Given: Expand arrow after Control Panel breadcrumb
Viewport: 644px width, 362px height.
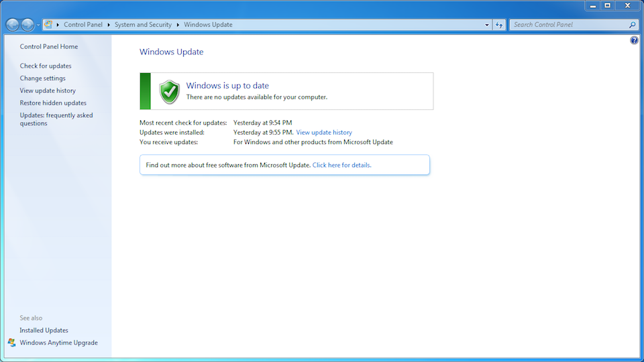Looking at the screenshot, I should coord(109,25).
